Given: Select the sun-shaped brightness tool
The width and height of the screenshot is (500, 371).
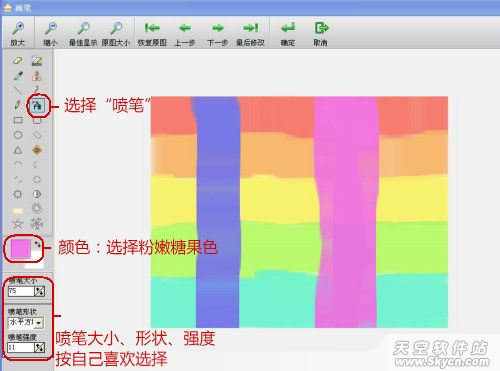Looking at the screenshot, I should [x=18, y=194].
